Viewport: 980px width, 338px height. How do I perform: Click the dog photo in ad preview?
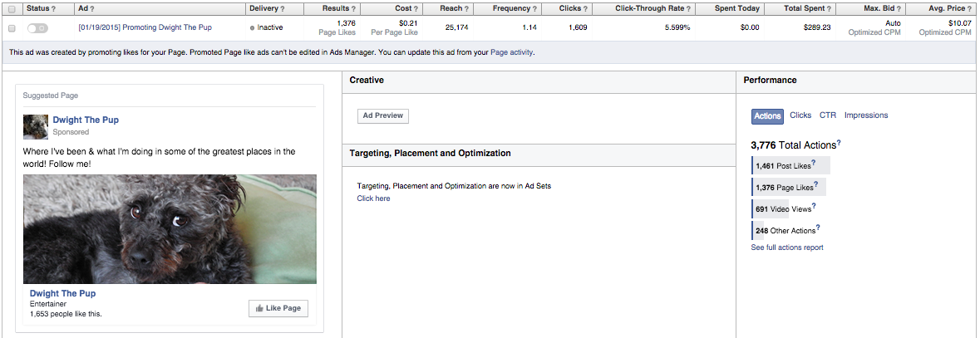(170, 228)
